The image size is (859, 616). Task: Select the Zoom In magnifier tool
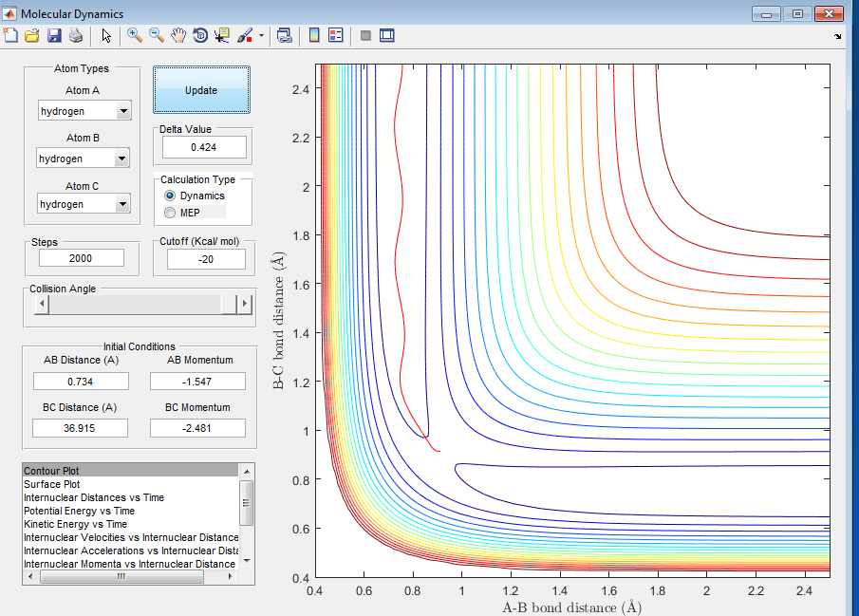pyautogui.click(x=135, y=35)
